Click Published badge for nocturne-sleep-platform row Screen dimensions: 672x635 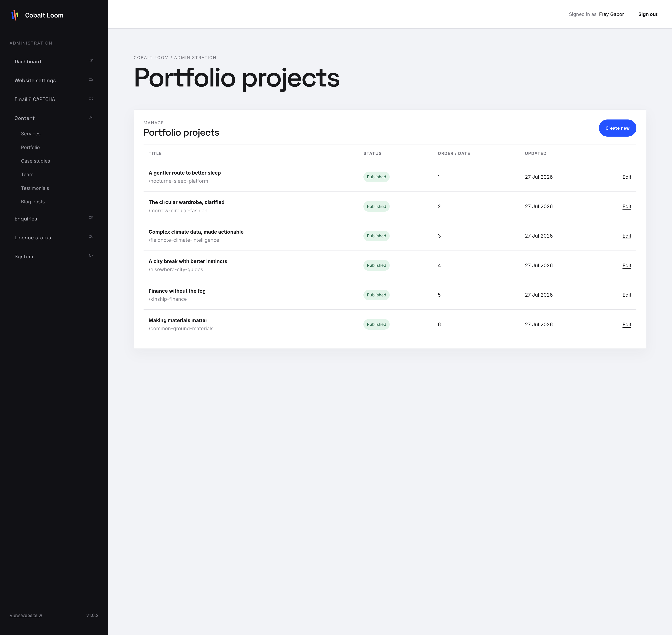(x=376, y=177)
